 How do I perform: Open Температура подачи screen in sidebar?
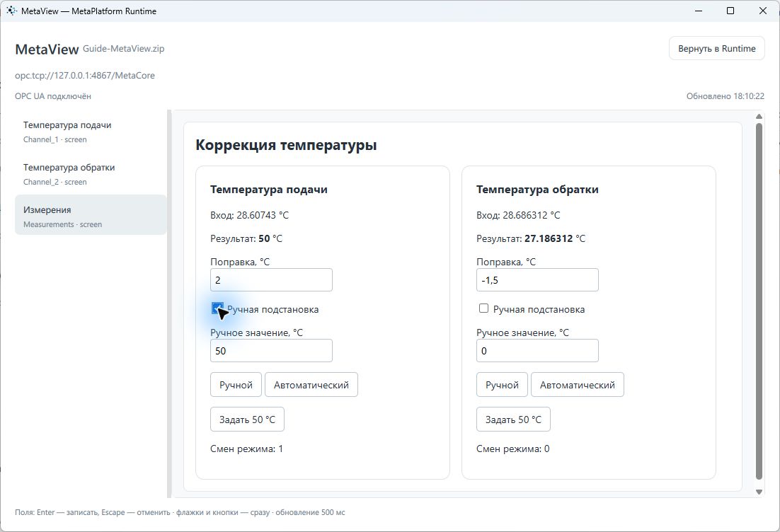91,132
